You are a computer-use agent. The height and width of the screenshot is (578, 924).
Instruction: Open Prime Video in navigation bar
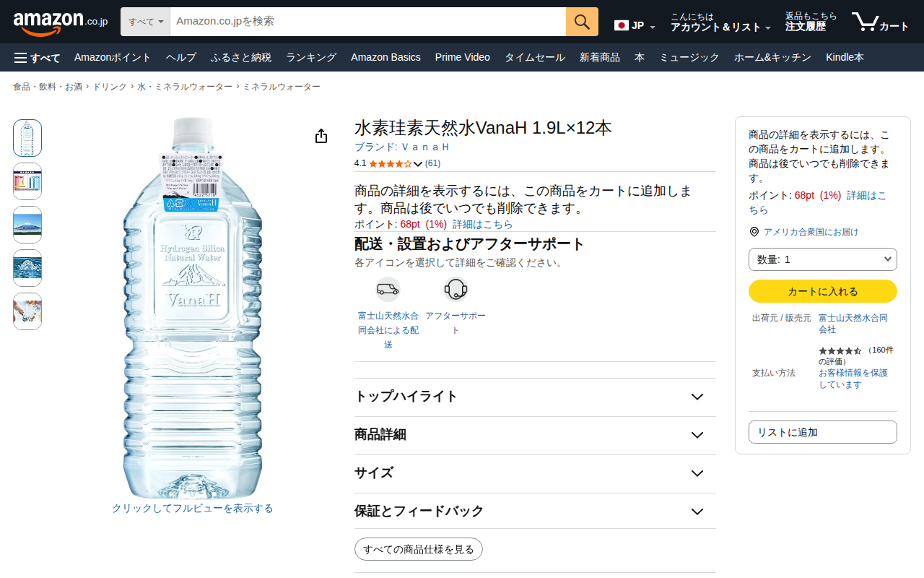(x=463, y=57)
